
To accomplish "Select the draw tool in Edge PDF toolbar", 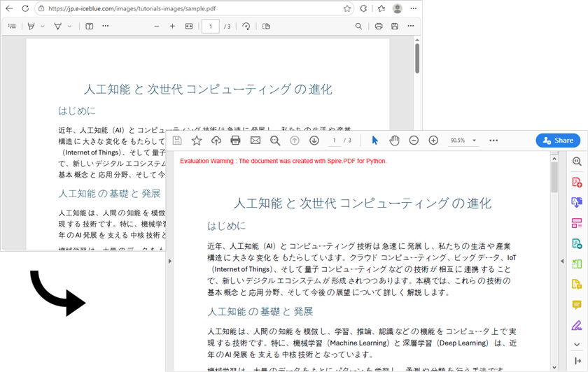I will point(57,27).
